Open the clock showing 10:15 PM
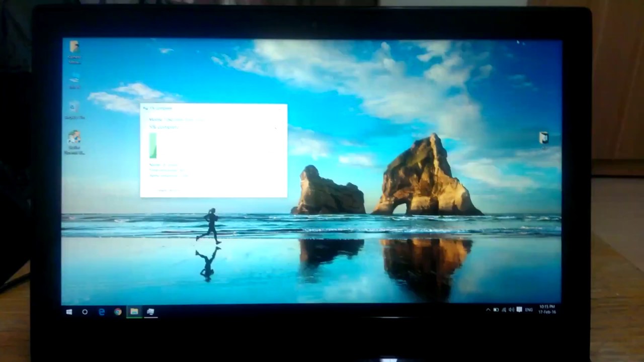The width and height of the screenshot is (644, 362). (547, 309)
